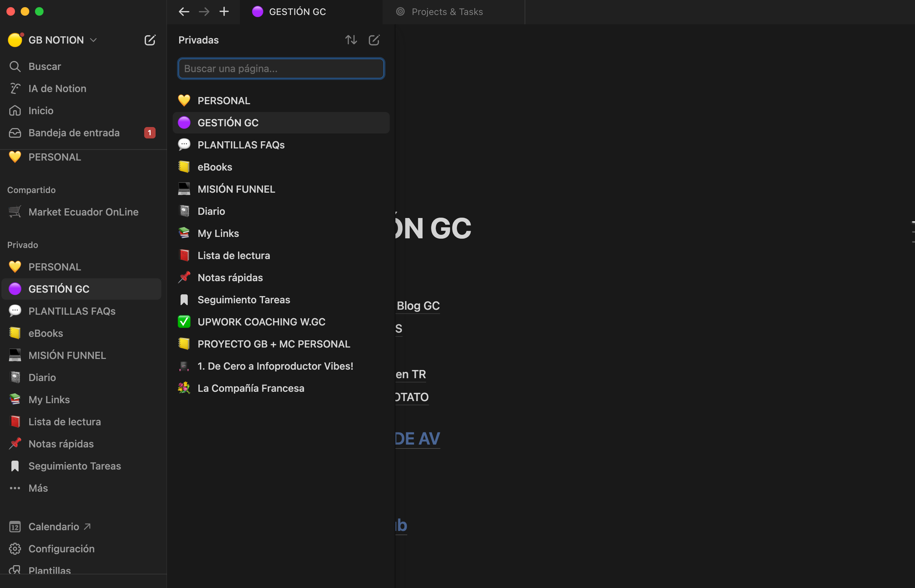The image size is (915, 588).
Task: Open My Links in the left sidebar
Action: point(81,400)
